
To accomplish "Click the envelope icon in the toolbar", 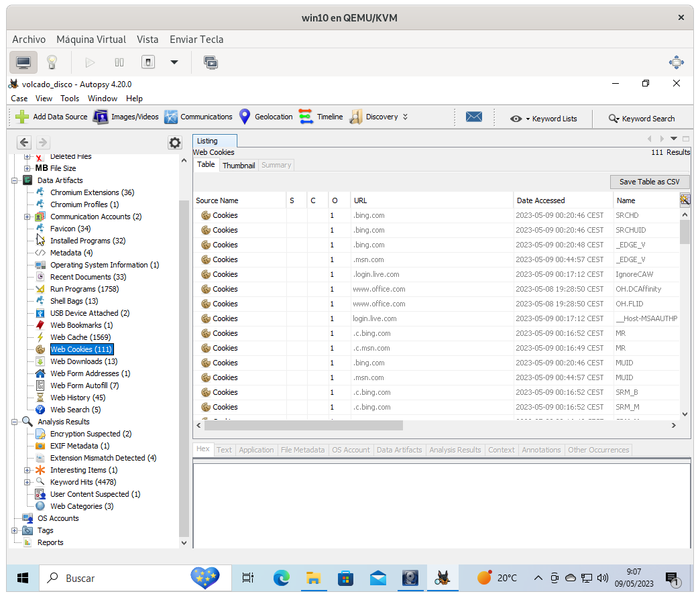I will tap(474, 117).
